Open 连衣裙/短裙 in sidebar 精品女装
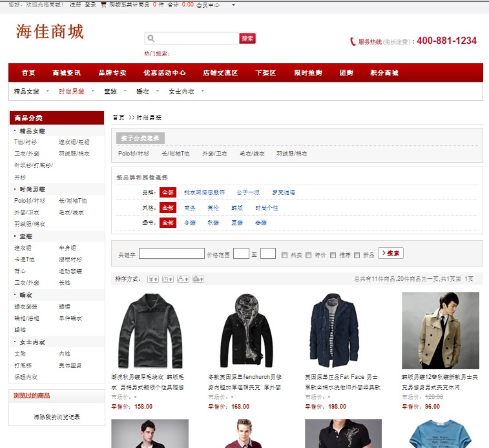This screenshot has width=489, height=448. point(74,142)
